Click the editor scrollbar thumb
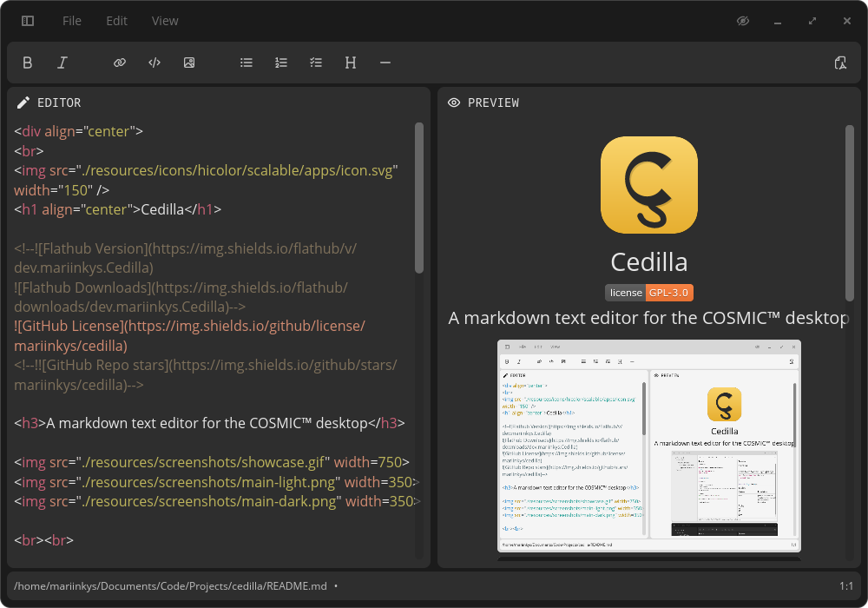 click(419, 198)
